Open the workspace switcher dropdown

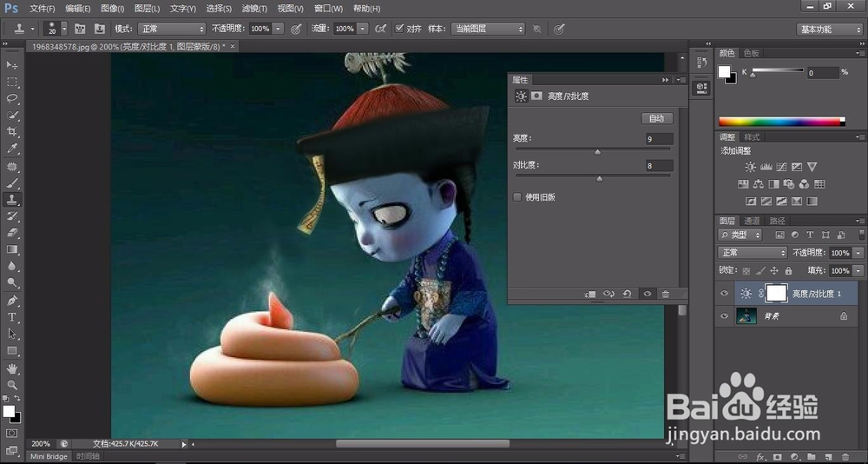click(829, 30)
